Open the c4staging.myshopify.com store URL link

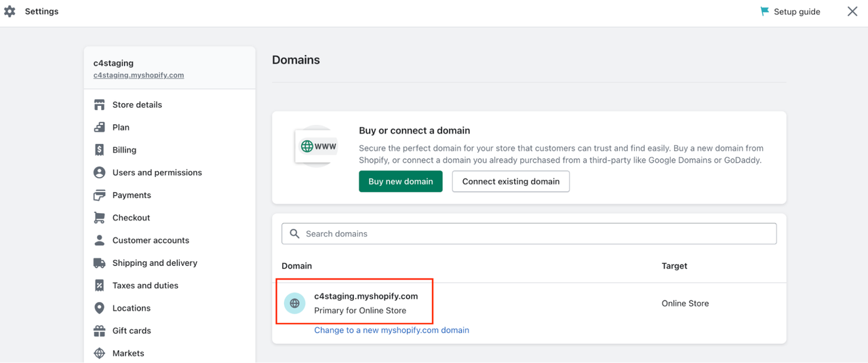[138, 75]
